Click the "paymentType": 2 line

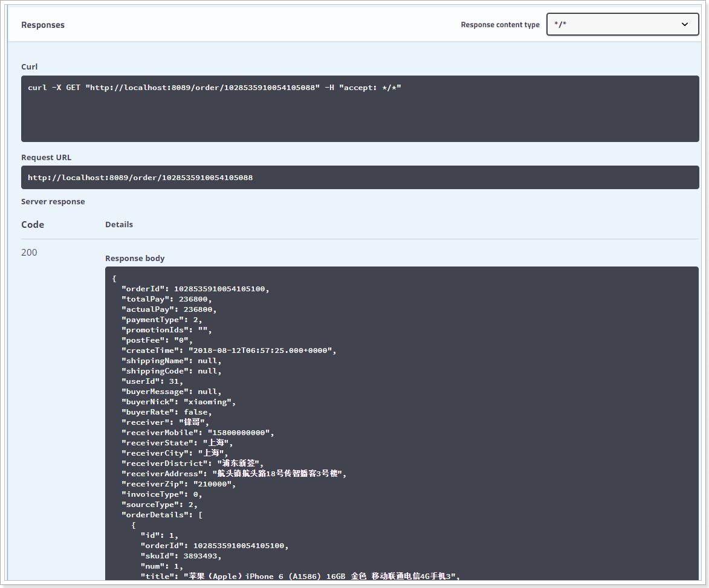click(x=162, y=320)
